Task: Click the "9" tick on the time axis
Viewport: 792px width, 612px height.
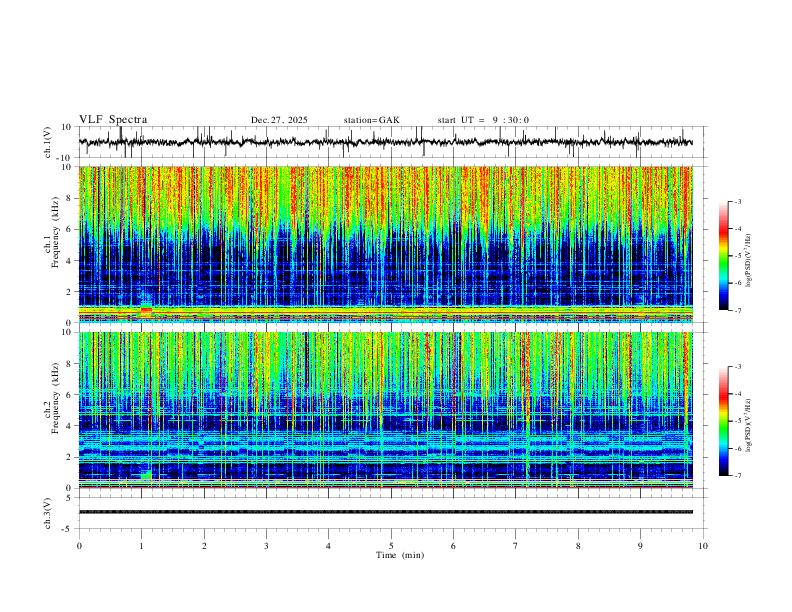Action: (640, 546)
